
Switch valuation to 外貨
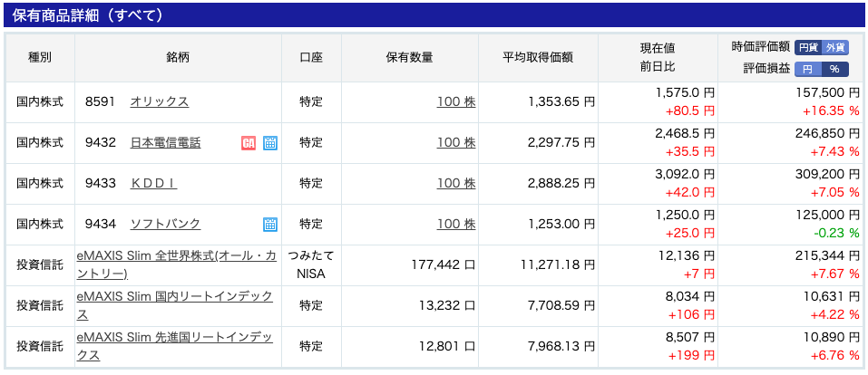pyautogui.click(x=834, y=48)
